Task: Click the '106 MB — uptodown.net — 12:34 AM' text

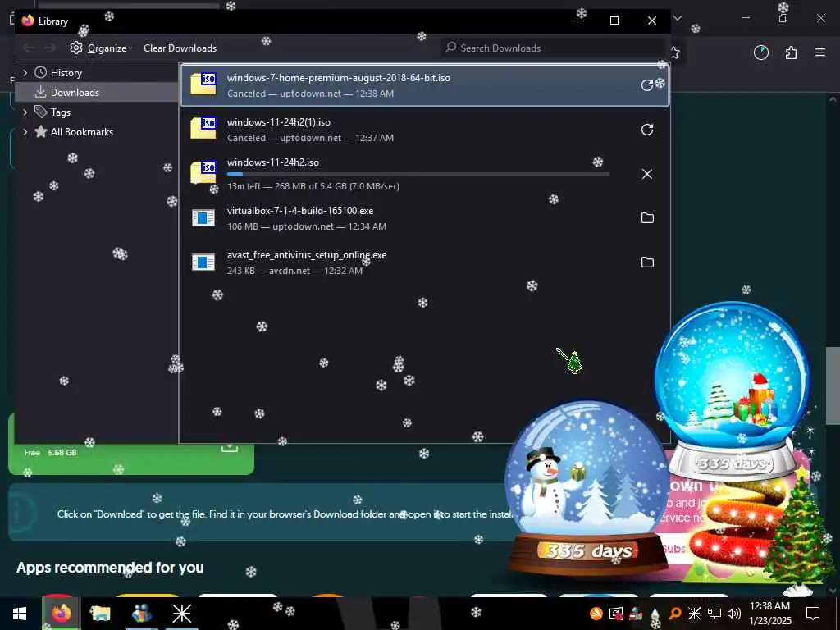Action: pyautogui.click(x=307, y=226)
